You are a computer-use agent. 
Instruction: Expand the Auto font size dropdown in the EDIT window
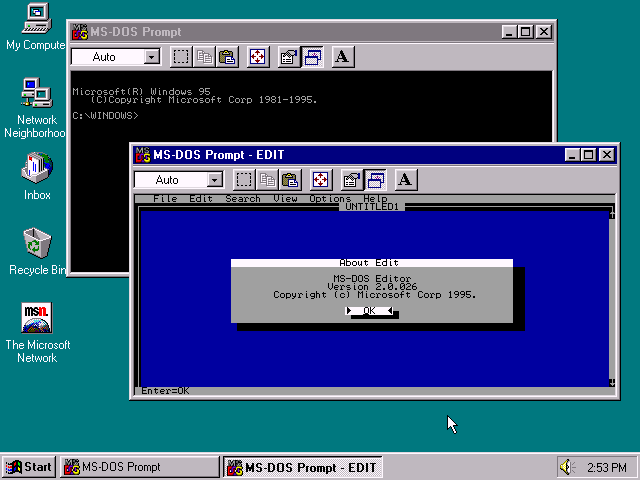(215, 180)
